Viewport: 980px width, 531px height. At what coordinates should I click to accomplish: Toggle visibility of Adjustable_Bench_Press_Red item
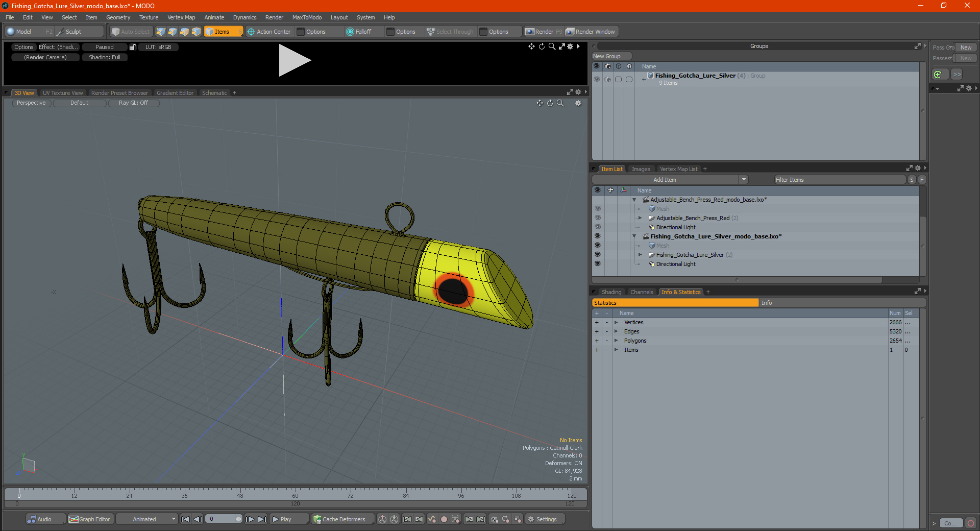click(x=597, y=218)
